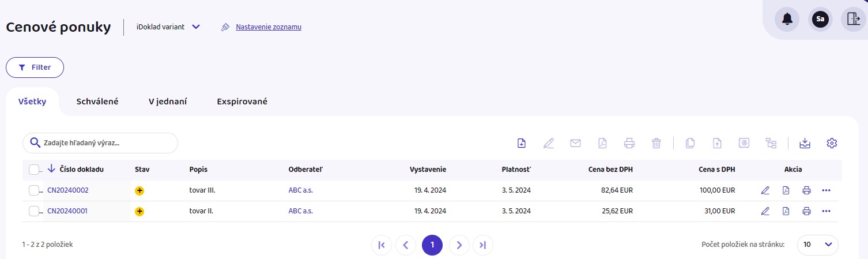
Task: Click the export download icon in toolbar
Action: tap(805, 143)
